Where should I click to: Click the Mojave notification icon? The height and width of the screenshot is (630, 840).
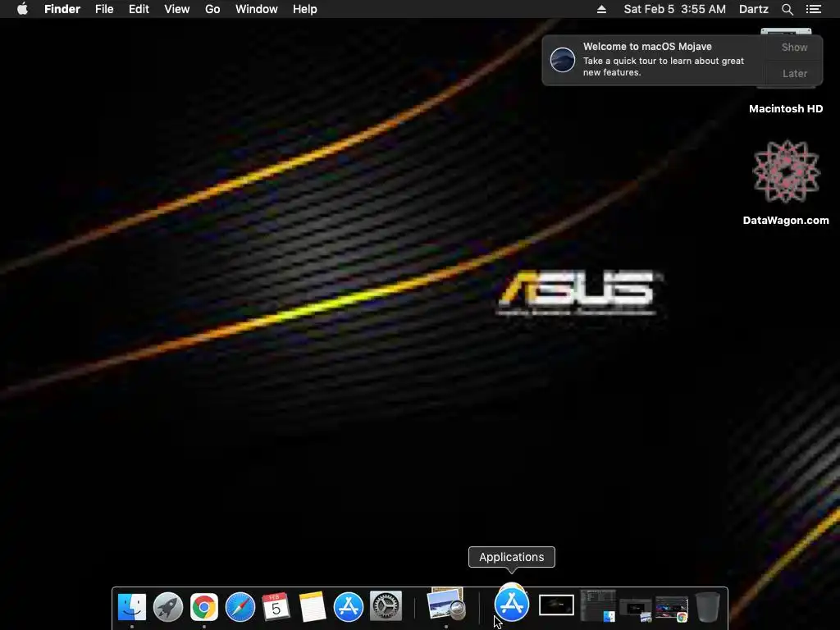click(563, 59)
